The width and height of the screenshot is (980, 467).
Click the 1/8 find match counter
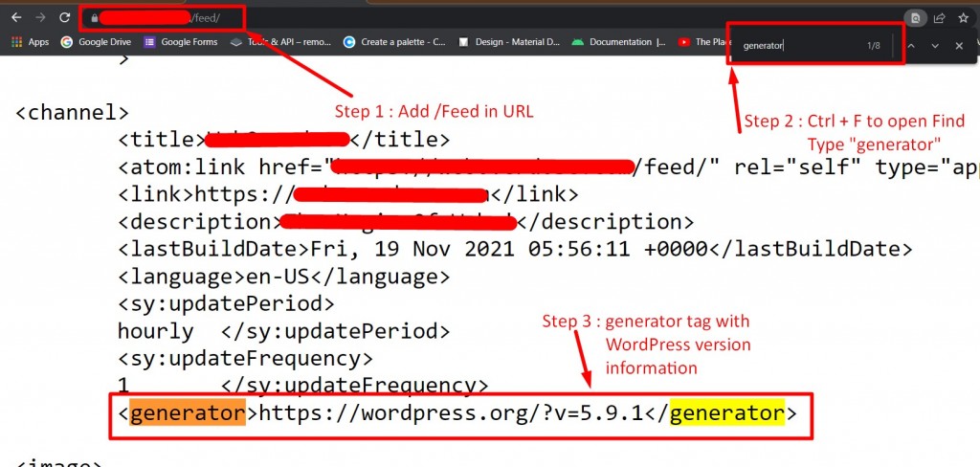873,46
